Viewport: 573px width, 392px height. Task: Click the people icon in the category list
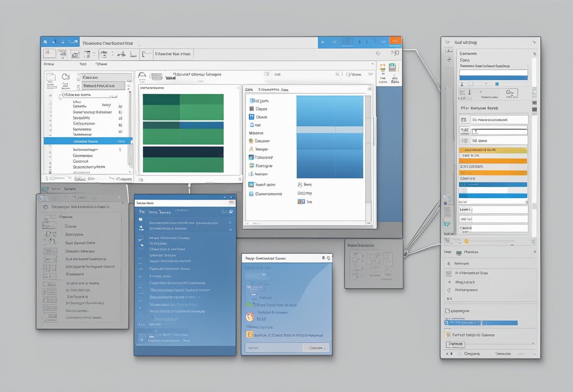[x=251, y=149]
